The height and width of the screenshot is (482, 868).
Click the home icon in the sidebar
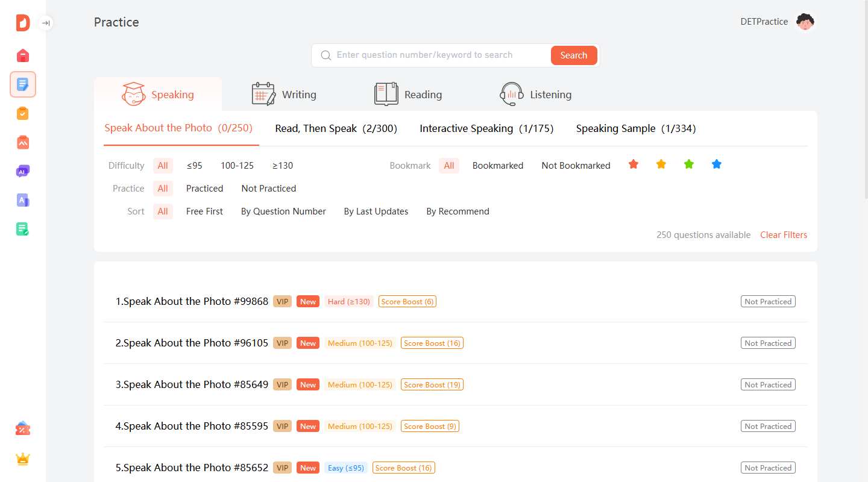[23, 55]
